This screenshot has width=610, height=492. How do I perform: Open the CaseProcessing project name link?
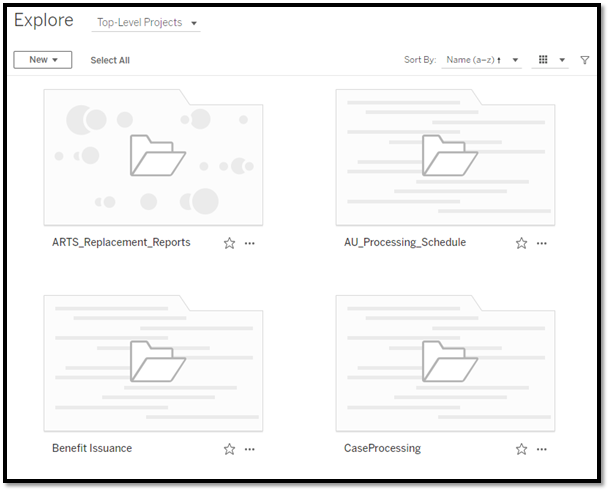[x=382, y=448]
